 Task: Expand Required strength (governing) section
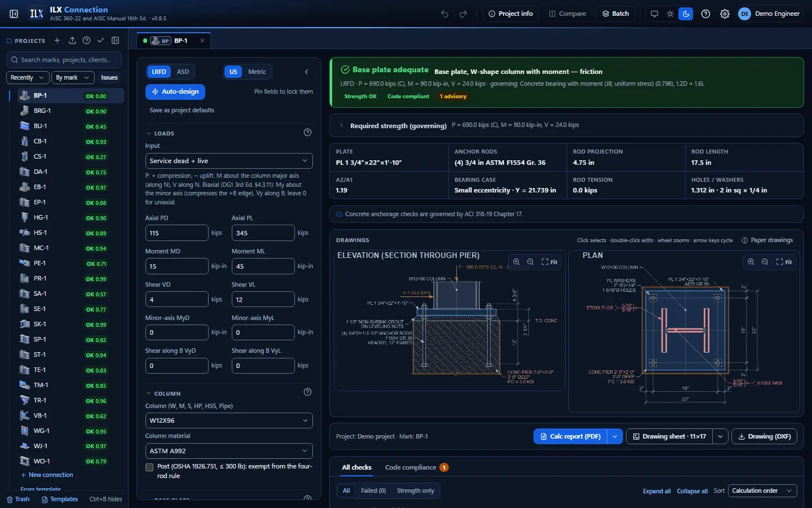pos(566,125)
